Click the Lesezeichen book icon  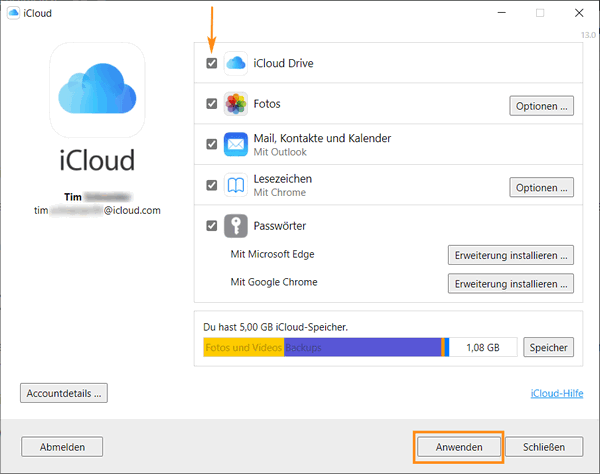236,185
